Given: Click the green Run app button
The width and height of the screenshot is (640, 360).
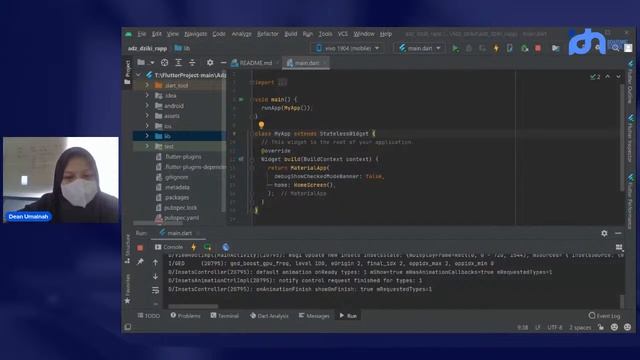Looking at the screenshot, I should [x=456, y=48].
